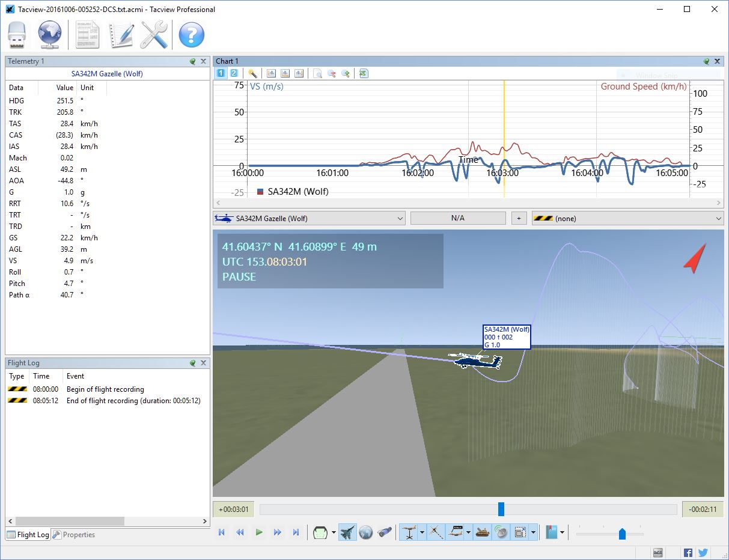The image size is (729, 560).
Task: Open the wrench and screwdriver tools icon
Action: pyautogui.click(x=154, y=35)
